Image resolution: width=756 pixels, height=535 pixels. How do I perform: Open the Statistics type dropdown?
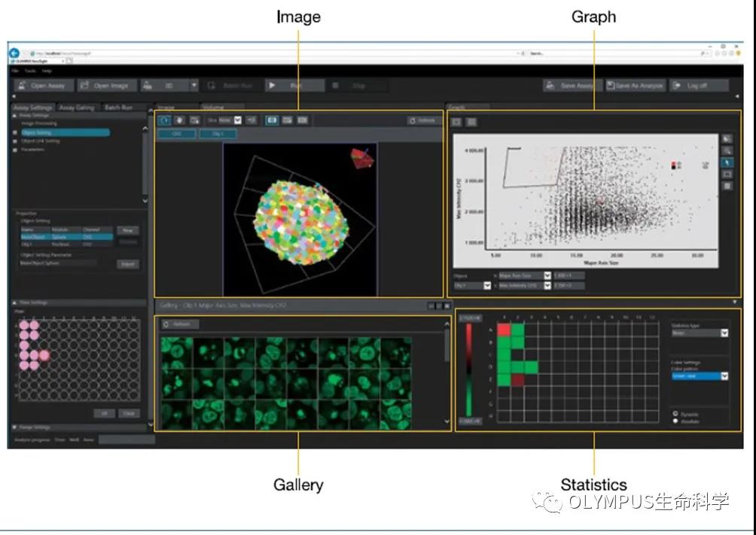tap(724, 333)
